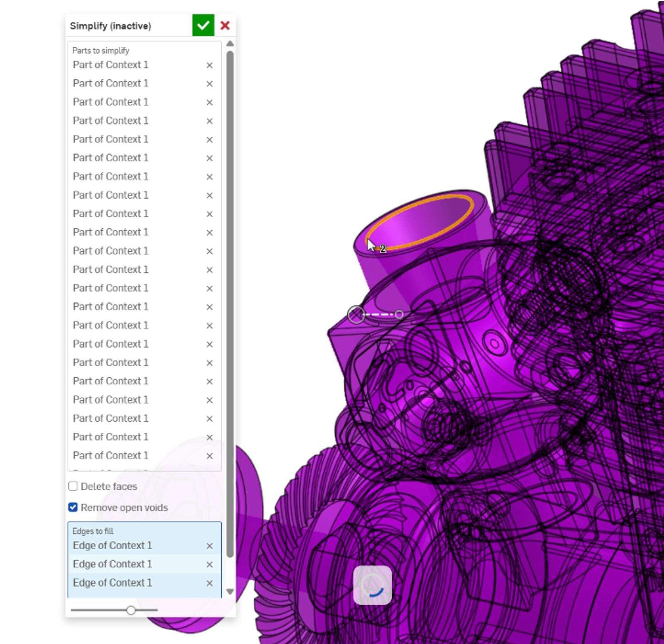Click the Simplify (inactive) title bar

tap(111, 26)
